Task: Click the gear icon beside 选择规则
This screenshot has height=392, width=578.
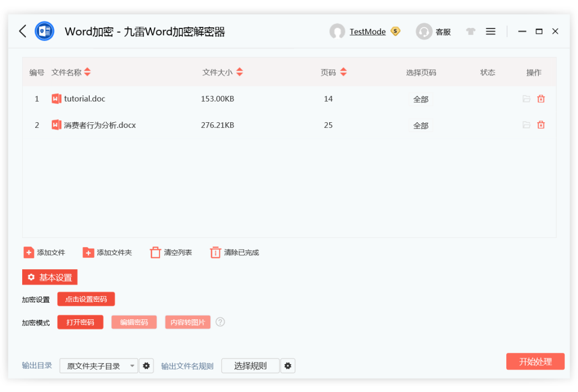Action: coord(287,365)
